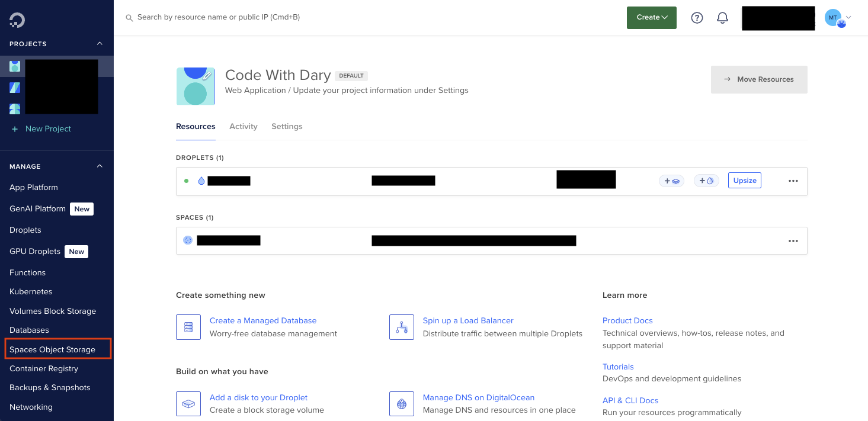This screenshot has height=421, width=868.
Task: Open Droplets in the sidebar
Action: [25, 230]
